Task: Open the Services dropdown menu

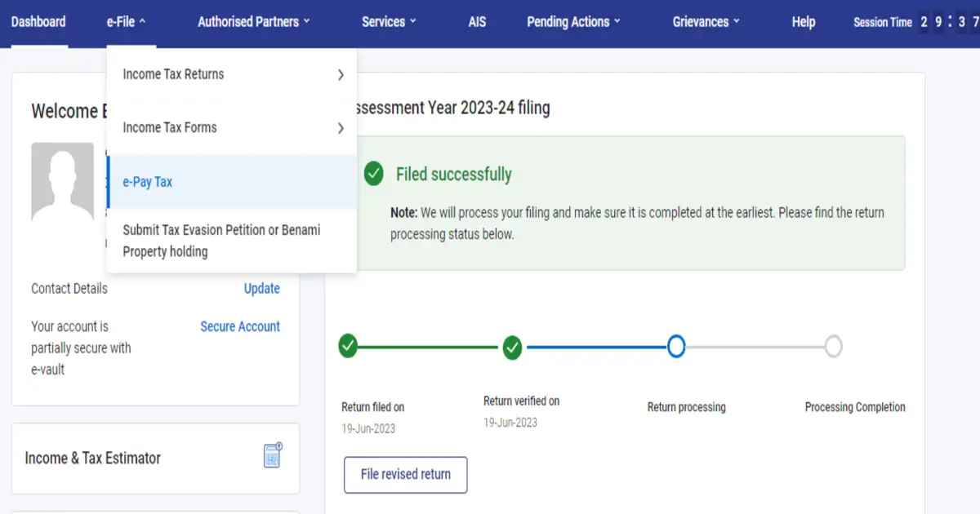Action: tap(389, 22)
